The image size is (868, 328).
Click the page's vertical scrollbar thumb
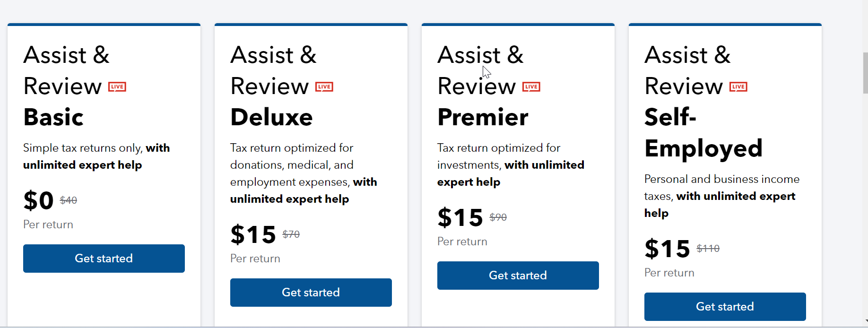[865, 73]
